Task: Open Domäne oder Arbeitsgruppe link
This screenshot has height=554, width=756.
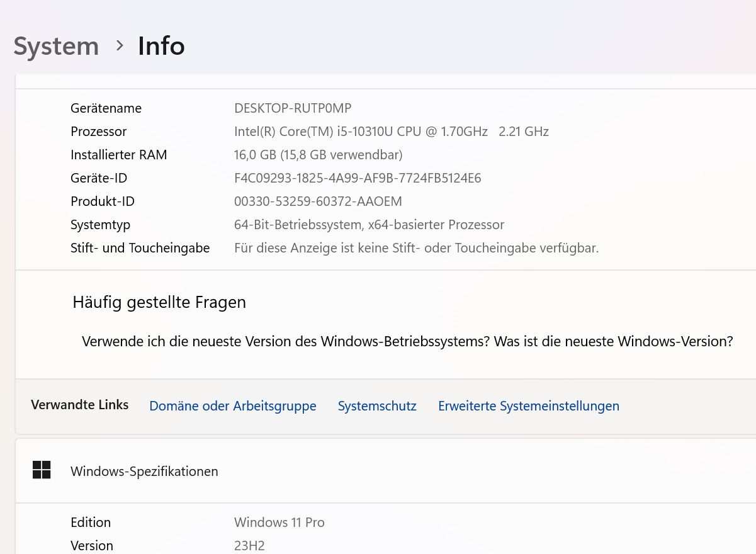Action: (x=233, y=406)
